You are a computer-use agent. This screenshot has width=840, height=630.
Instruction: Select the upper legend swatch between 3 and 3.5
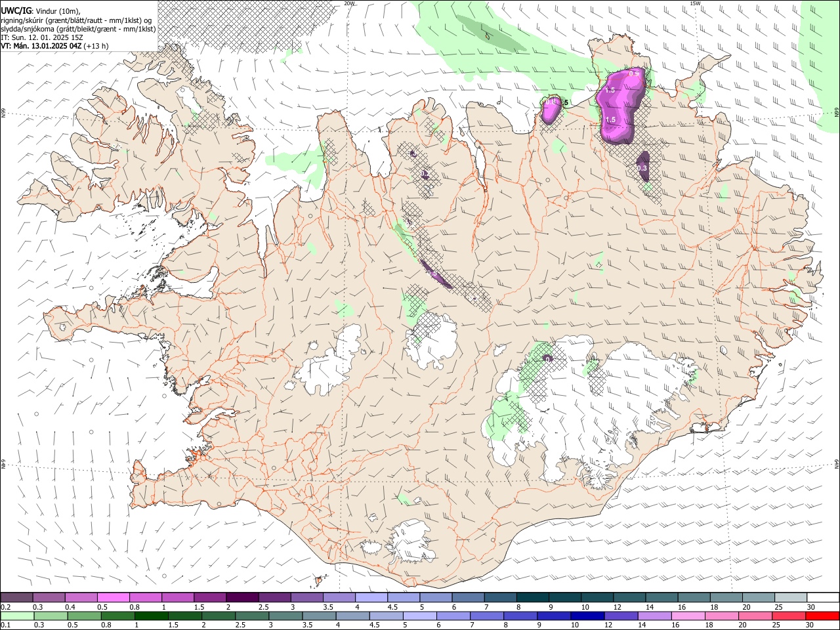[306, 597]
